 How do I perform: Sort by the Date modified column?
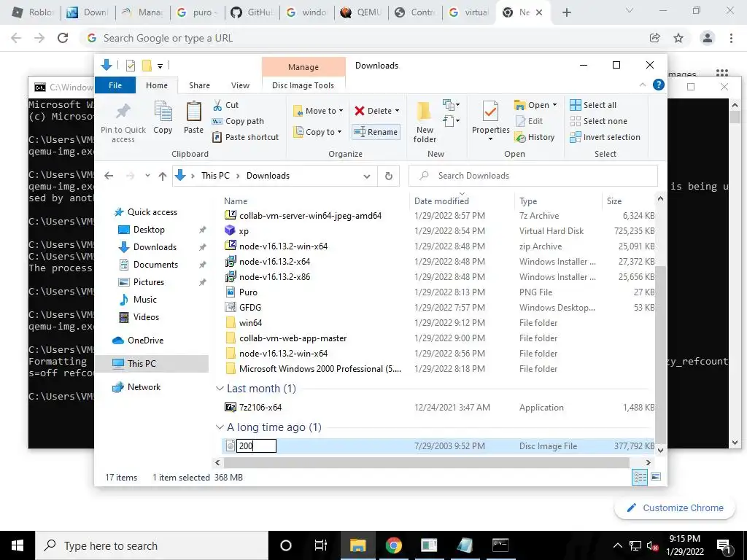point(441,201)
